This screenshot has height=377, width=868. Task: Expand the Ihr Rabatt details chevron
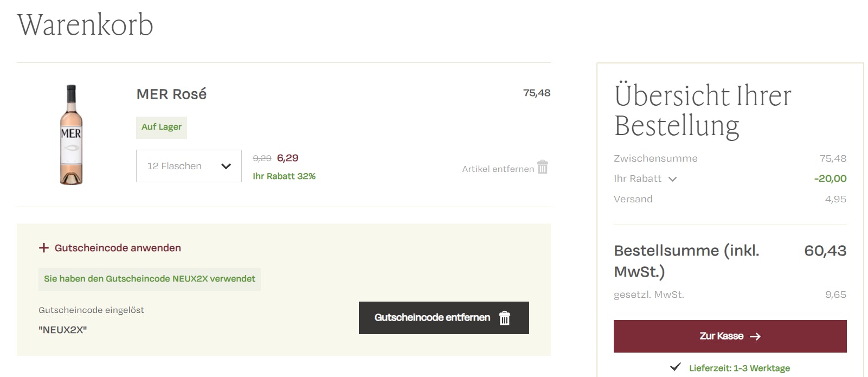(x=672, y=179)
